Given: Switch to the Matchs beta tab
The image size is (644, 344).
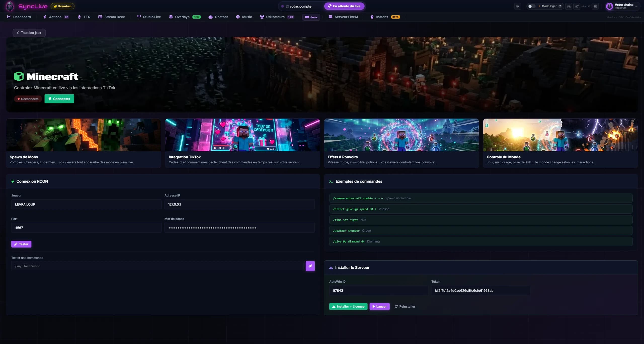Looking at the screenshot, I should [385, 17].
